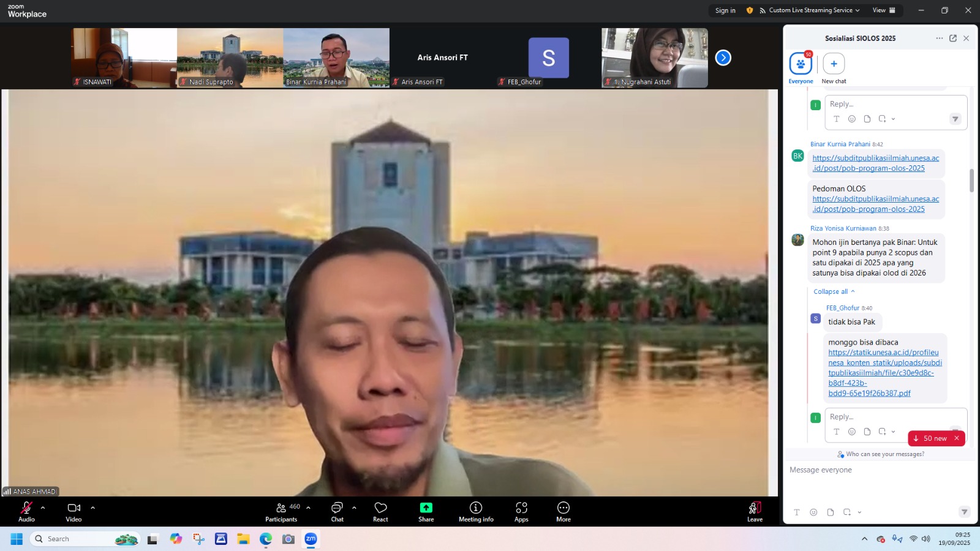Pop out the chat panel window
Image resolution: width=980 pixels, height=551 pixels.
pyautogui.click(x=953, y=38)
